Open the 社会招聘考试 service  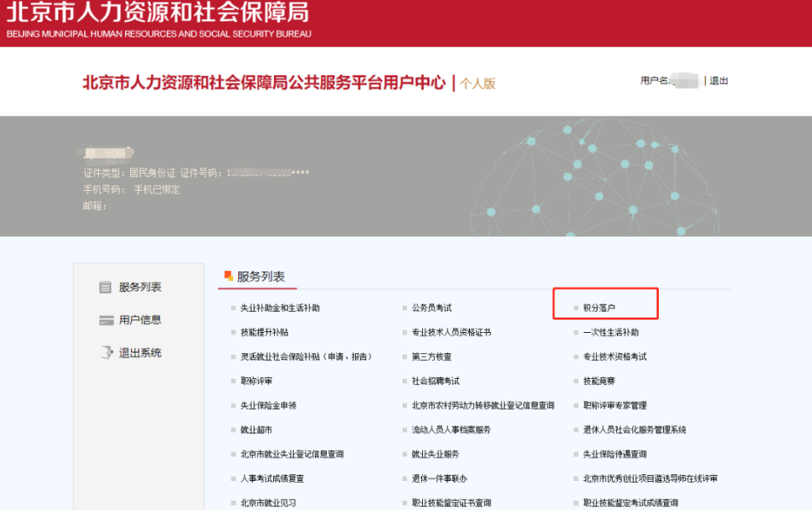436,381
